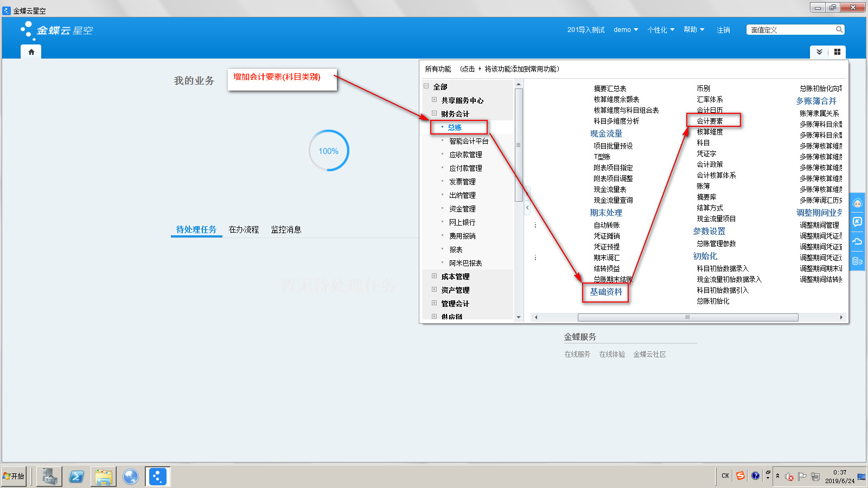Collapse the 财务会计 node

[x=434, y=113]
